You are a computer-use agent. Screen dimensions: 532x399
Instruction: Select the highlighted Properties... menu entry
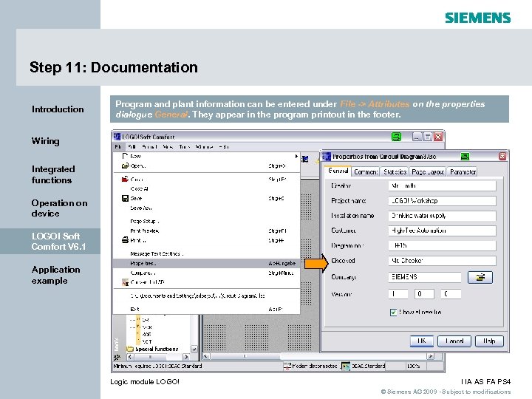(206, 263)
